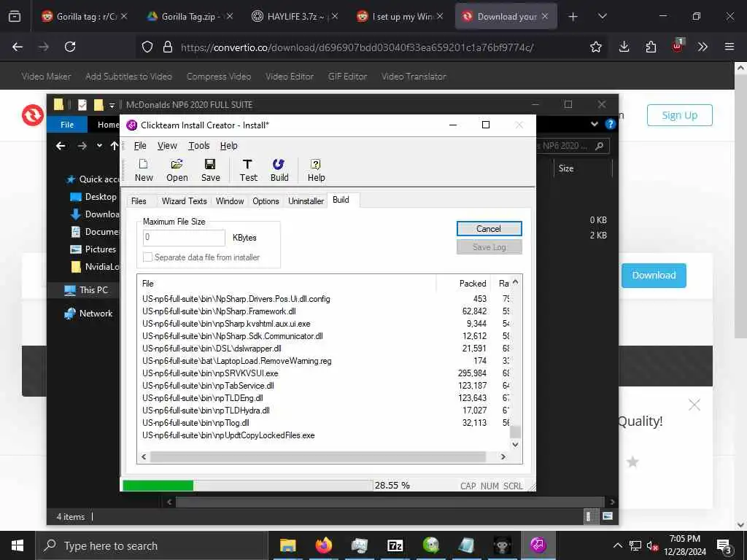This screenshot has height=560, width=747.
Task: Click Firefox back navigation arrow
Action: point(18,47)
